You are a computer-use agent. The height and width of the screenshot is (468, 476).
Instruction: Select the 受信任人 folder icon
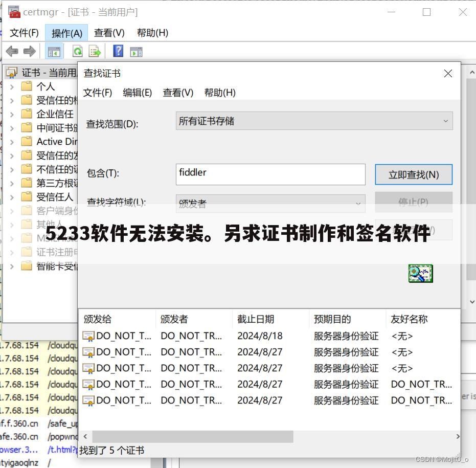click(x=27, y=197)
